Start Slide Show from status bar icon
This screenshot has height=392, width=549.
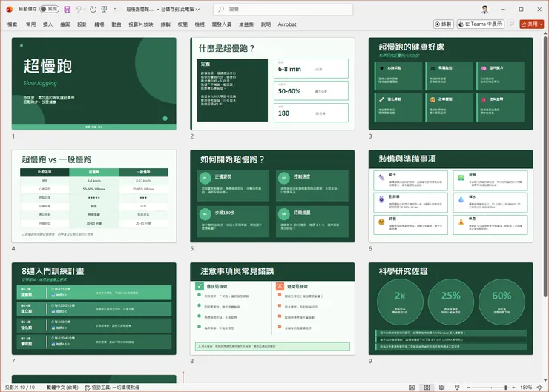pos(457,388)
